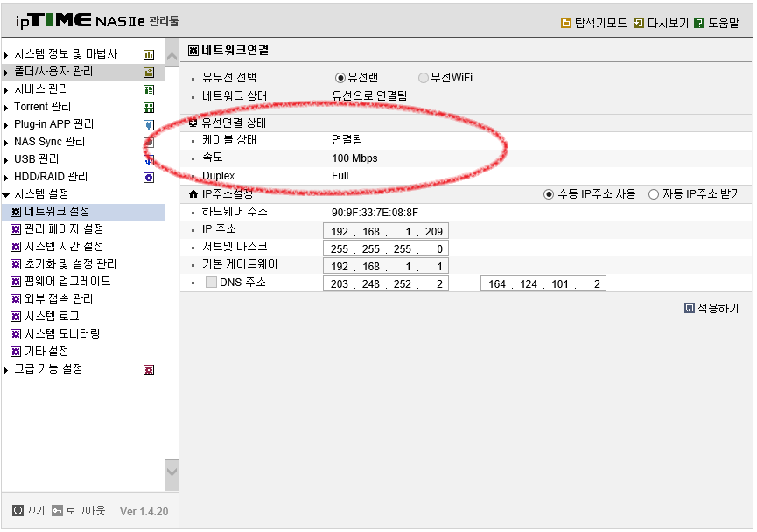
Task: Click icon beside 시스템 정보 및 마법사
Action: (149, 55)
